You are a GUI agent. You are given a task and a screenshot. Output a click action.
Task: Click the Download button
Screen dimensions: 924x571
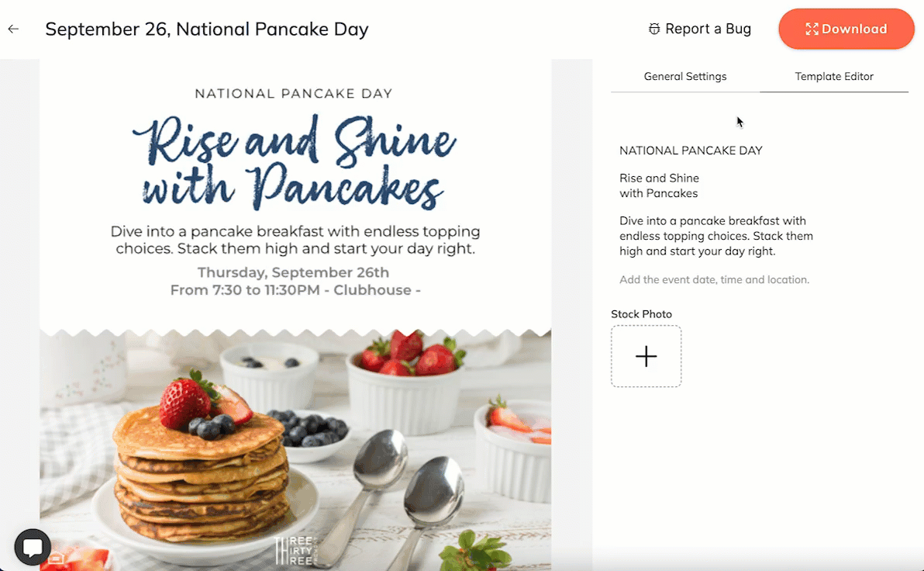tap(846, 29)
